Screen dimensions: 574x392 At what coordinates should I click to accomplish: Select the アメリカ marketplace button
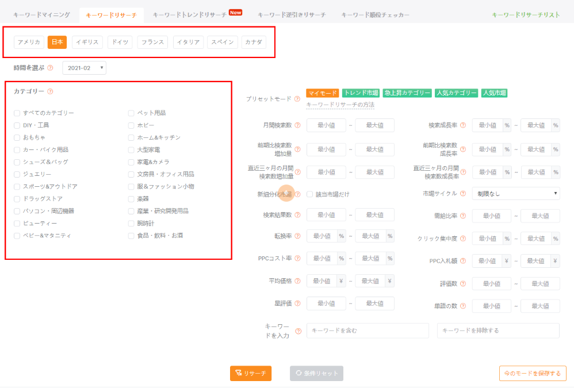(x=29, y=42)
